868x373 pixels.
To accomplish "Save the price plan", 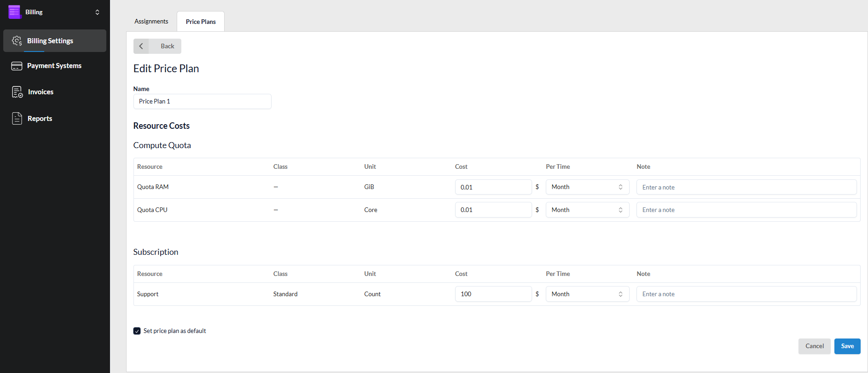I will 847,346.
